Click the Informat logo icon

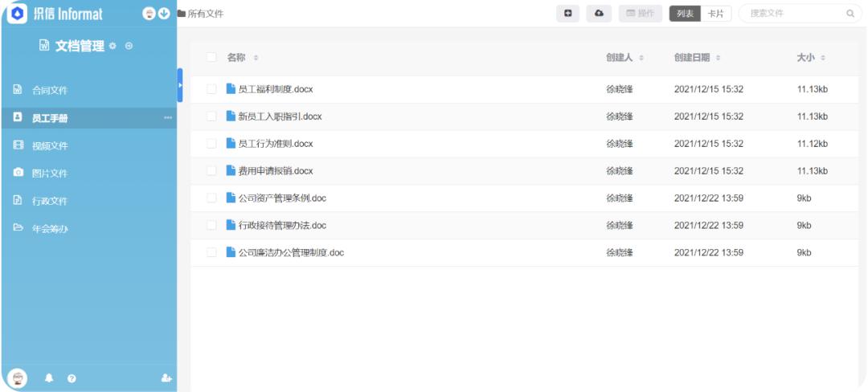(x=18, y=14)
